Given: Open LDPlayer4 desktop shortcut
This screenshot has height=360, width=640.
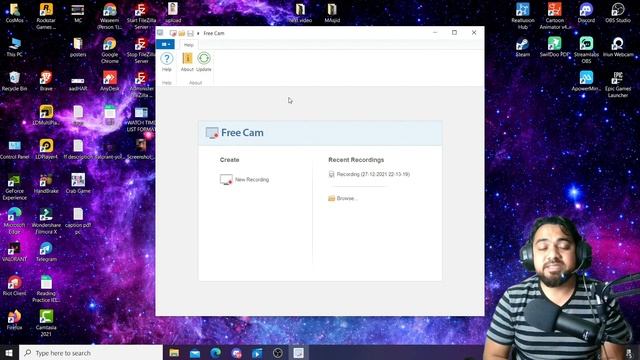Looking at the screenshot, I should (x=46, y=149).
